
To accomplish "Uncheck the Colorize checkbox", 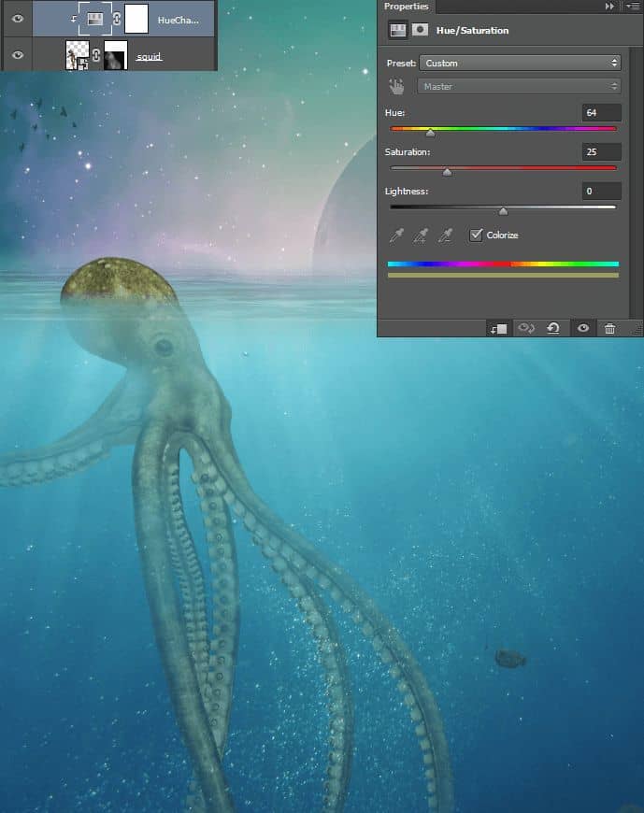I will coord(476,235).
